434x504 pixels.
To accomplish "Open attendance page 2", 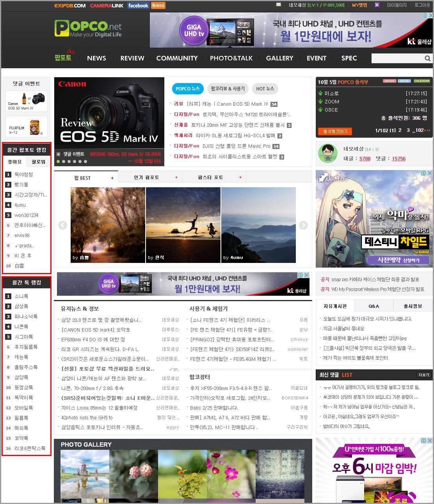I will [x=400, y=130].
